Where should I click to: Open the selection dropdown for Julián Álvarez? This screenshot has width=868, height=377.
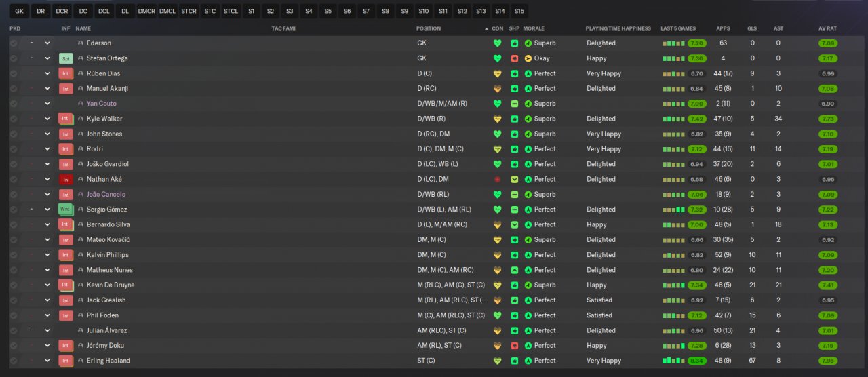[47, 331]
